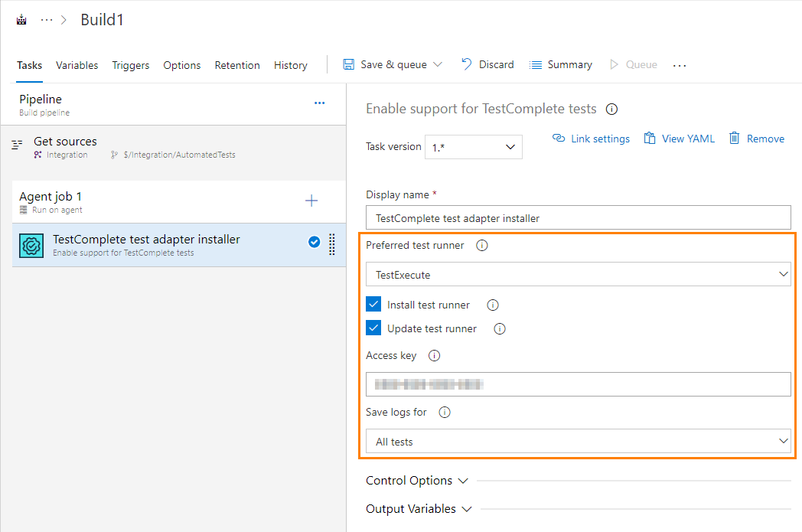Click the breadcrumb chevron before Build1
This screenshot has height=532, width=802.
pyautogui.click(x=64, y=20)
